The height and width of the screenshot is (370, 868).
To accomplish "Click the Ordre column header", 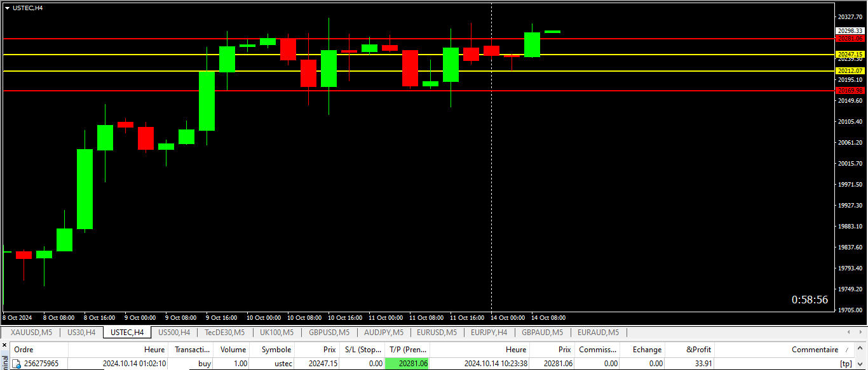I will tap(24, 350).
